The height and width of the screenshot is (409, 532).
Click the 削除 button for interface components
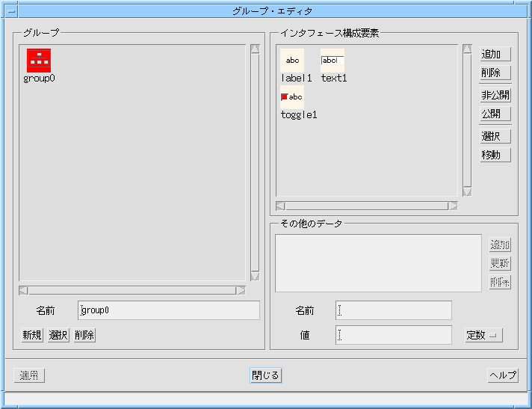point(495,73)
